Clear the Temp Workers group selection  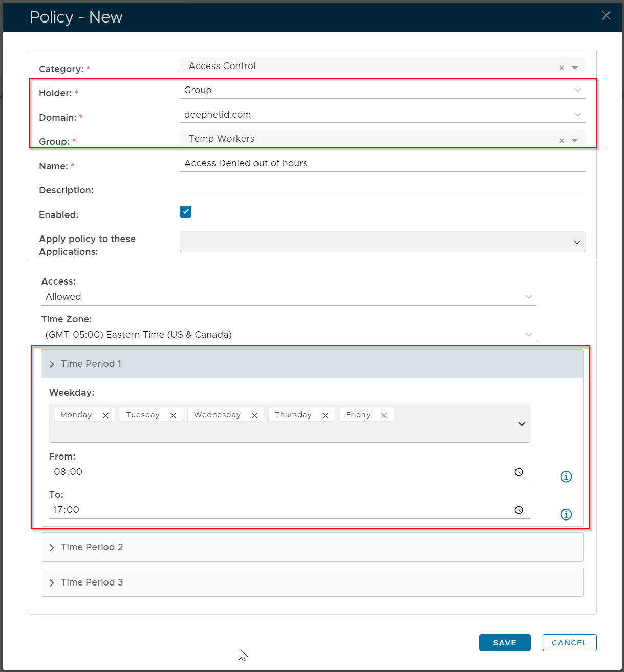point(562,140)
